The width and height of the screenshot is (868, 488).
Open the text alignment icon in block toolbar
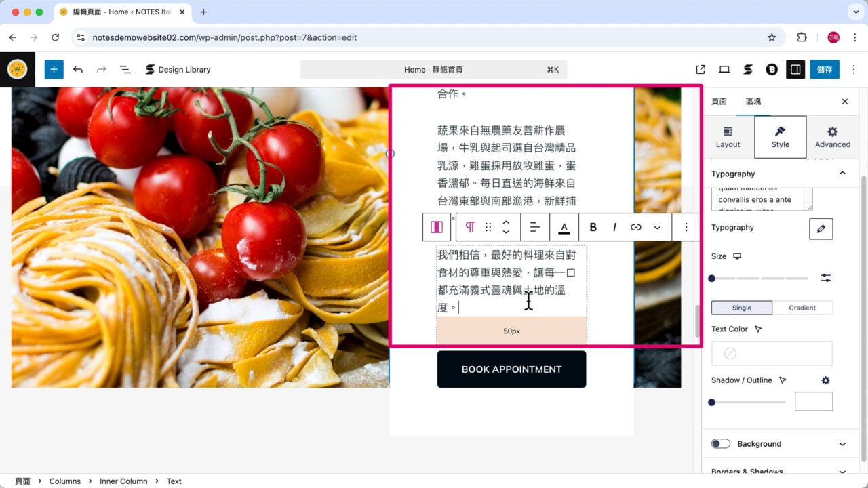[x=535, y=227]
